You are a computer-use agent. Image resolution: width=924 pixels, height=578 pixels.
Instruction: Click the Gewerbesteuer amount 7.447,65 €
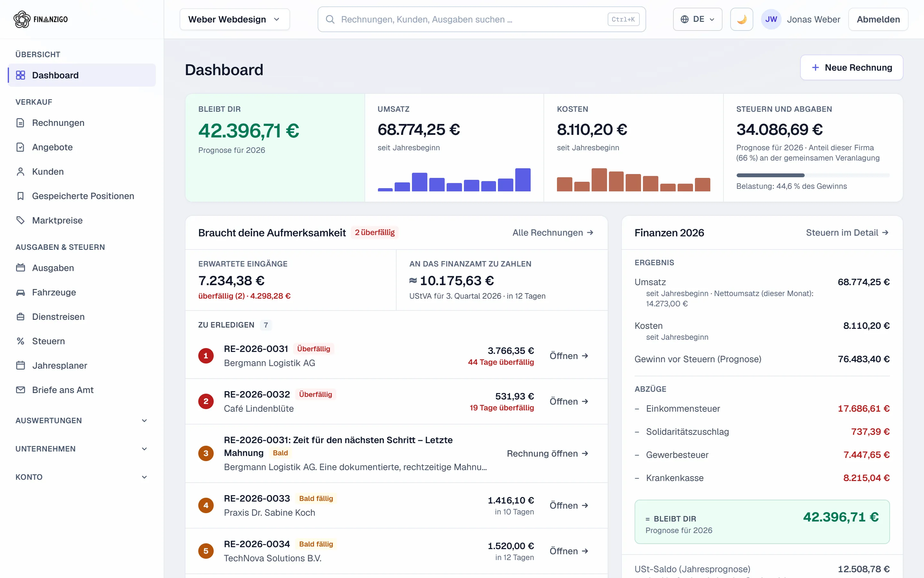[x=866, y=455]
